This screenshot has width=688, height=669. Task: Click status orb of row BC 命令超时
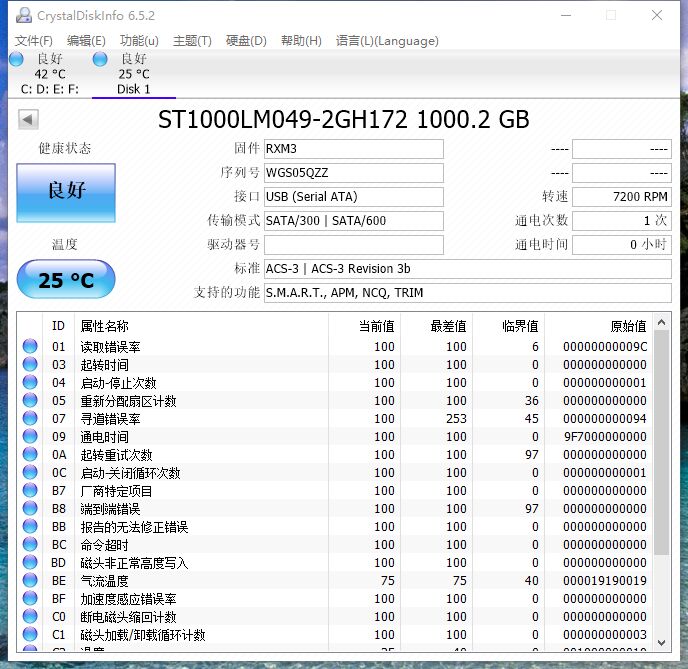(x=30, y=544)
